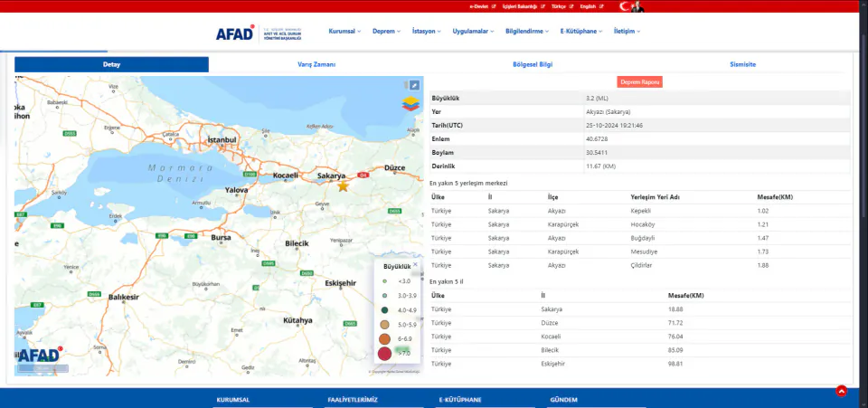
Task: Expand the Kurumsal menu
Action: (344, 32)
